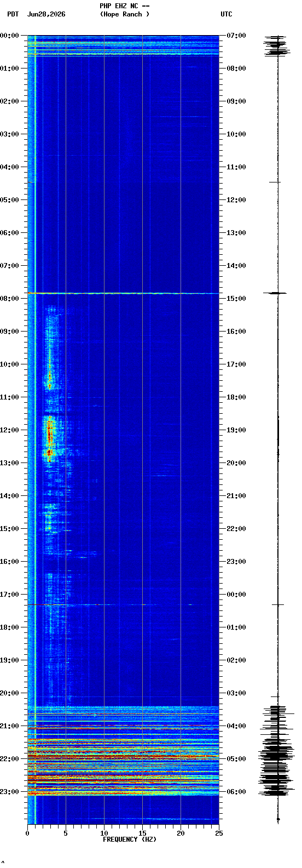Click the 07:00 UTC time label
The height and width of the screenshot is (868, 302).
236,35
